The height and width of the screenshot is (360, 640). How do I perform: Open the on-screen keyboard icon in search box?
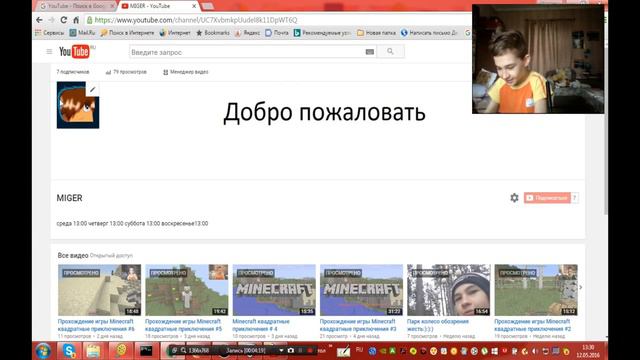[369, 52]
